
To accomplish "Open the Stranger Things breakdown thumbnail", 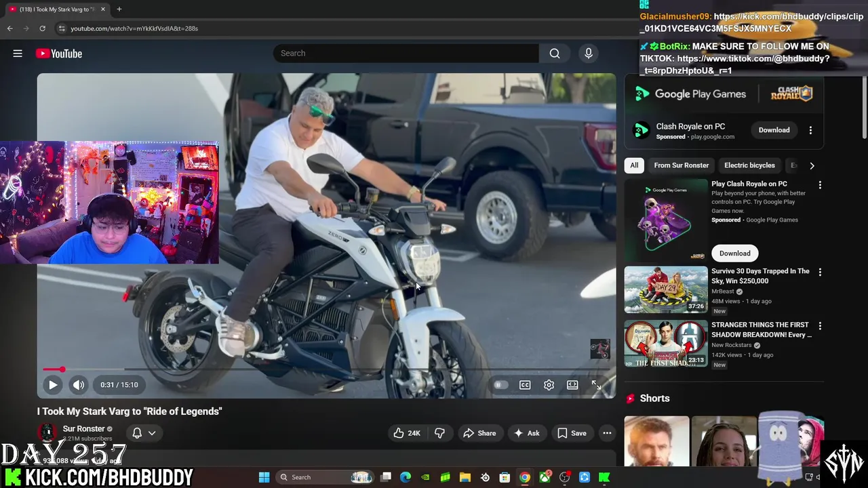I will coord(666,344).
